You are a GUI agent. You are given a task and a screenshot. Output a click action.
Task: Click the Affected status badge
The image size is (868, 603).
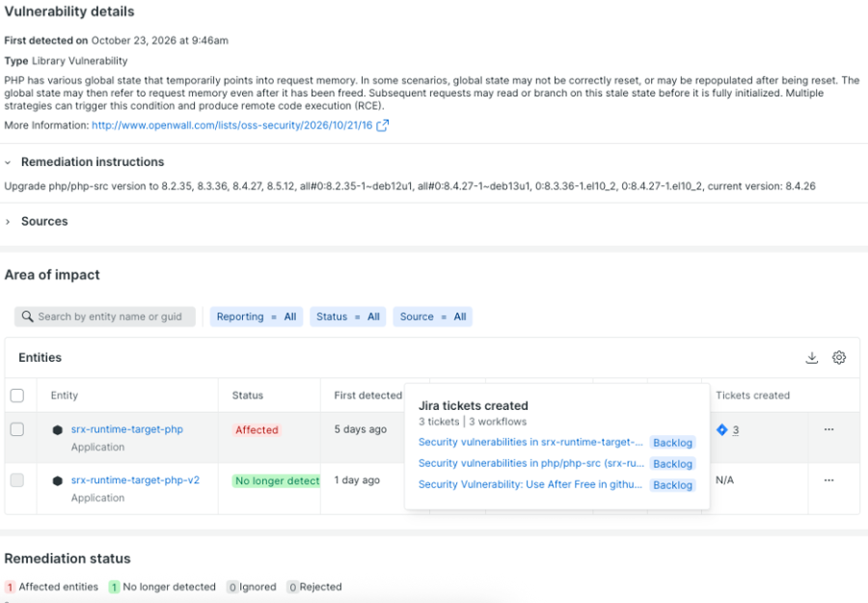coord(257,430)
